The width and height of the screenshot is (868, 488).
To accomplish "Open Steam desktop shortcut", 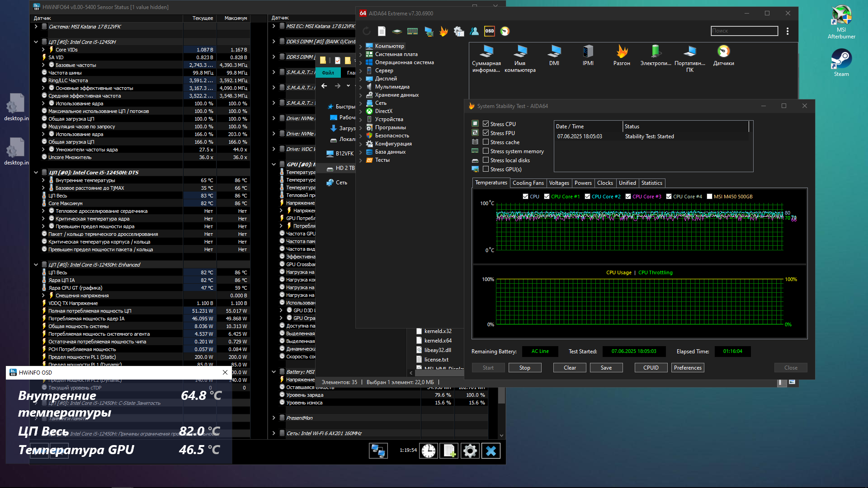I will (841, 62).
